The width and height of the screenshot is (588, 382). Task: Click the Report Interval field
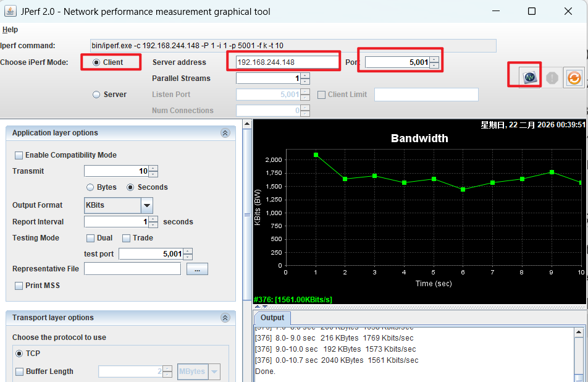(117, 222)
